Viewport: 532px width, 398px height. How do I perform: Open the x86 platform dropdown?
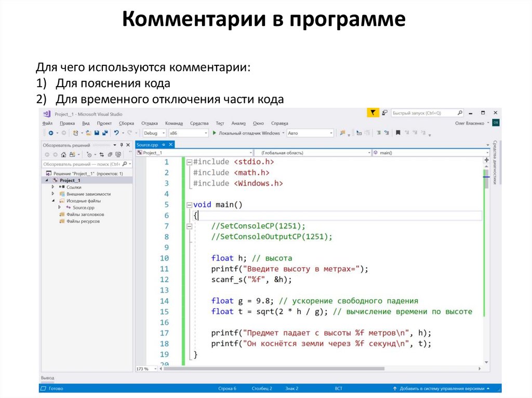pyautogui.click(x=189, y=133)
